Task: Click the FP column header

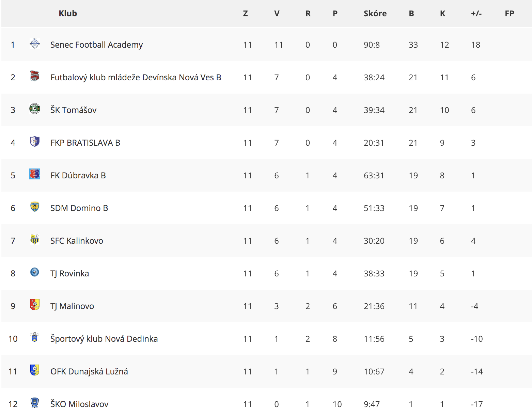Action: pos(509,14)
